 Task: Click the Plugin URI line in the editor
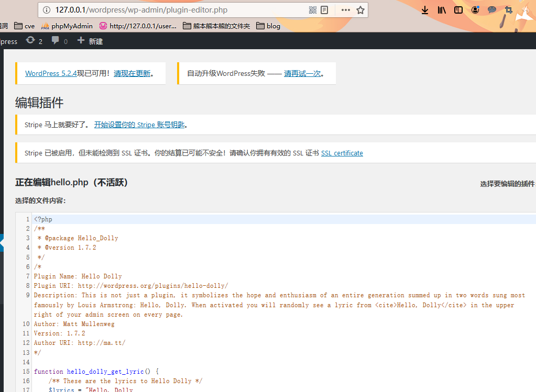(130, 286)
